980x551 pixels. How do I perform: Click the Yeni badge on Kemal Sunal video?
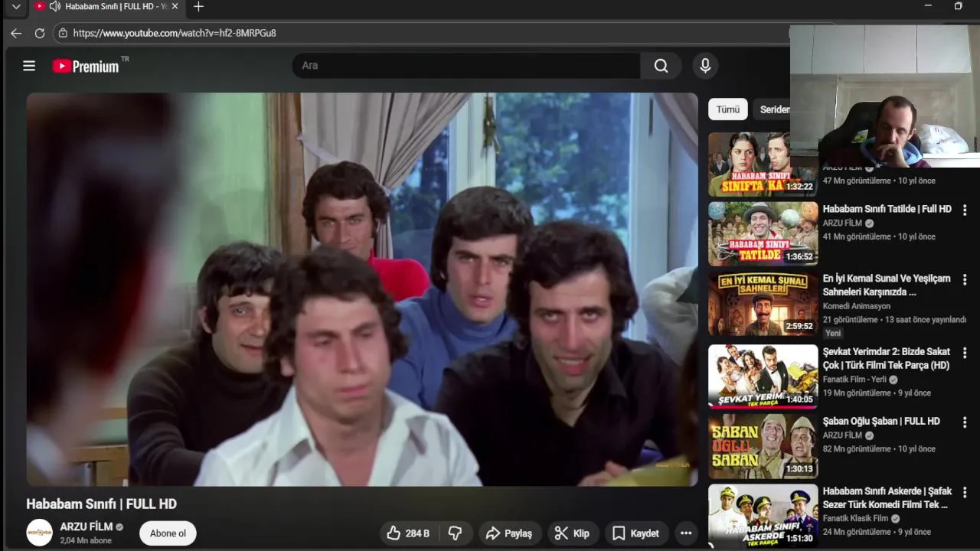[833, 333]
